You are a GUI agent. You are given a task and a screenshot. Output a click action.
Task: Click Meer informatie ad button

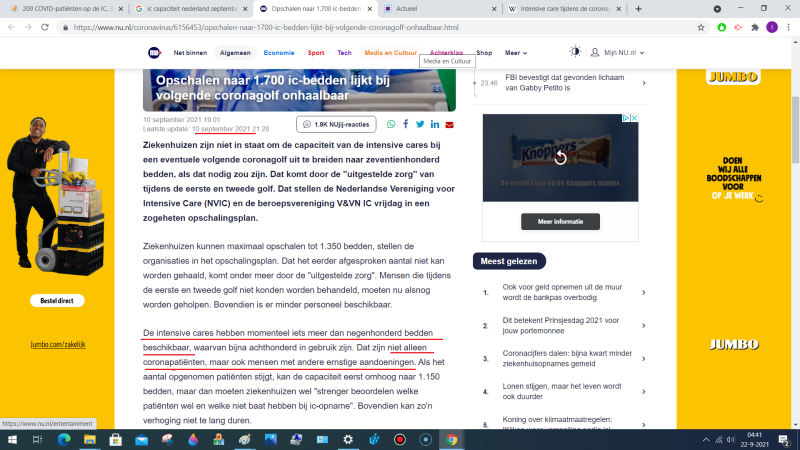click(x=560, y=221)
